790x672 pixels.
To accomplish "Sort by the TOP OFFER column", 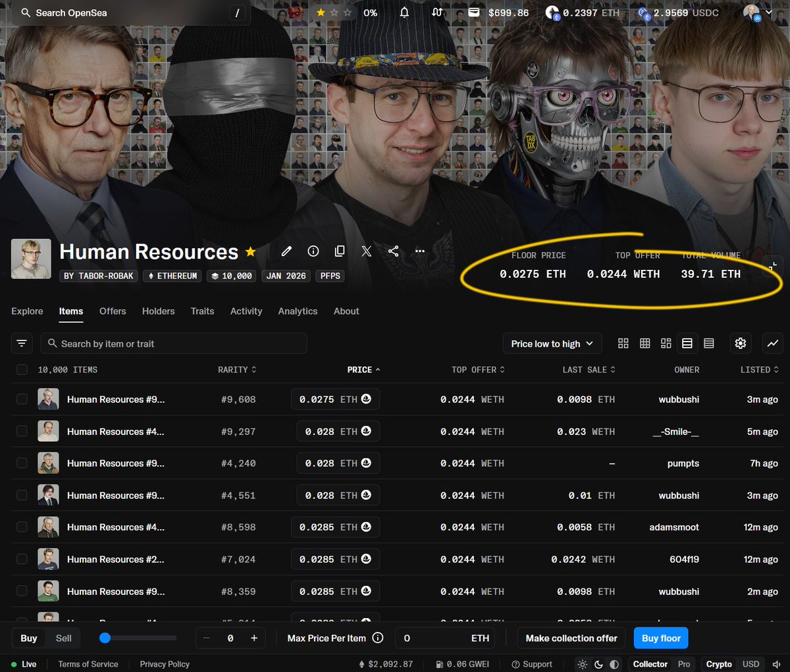I will [478, 369].
